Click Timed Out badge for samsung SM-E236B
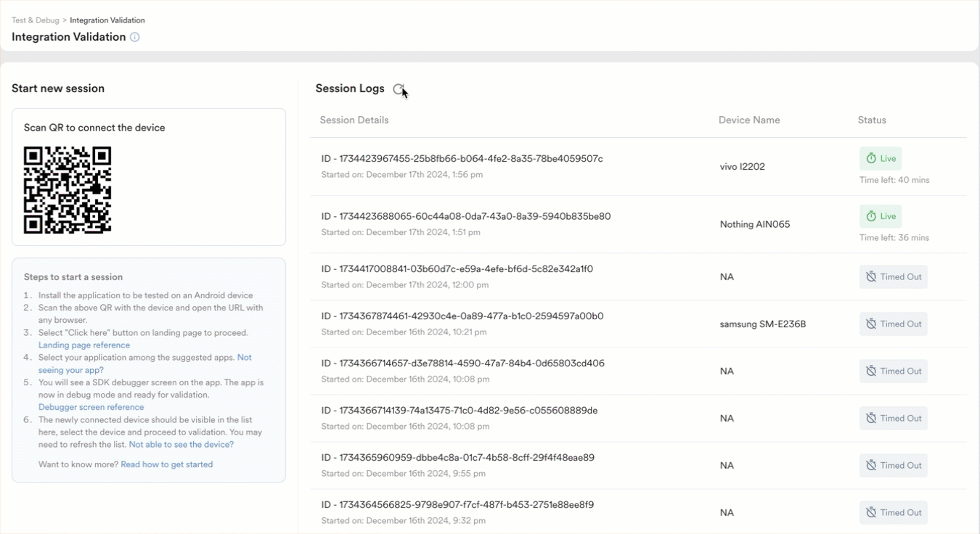Screen dimensions: 980x534 [x=894, y=324]
